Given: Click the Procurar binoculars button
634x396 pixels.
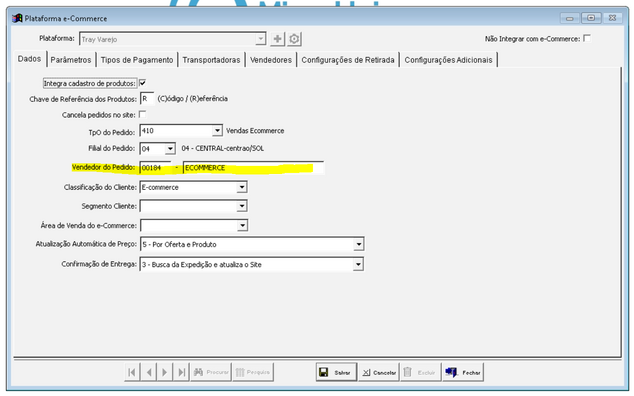Looking at the screenshot, I should click(x=211, y=372).
